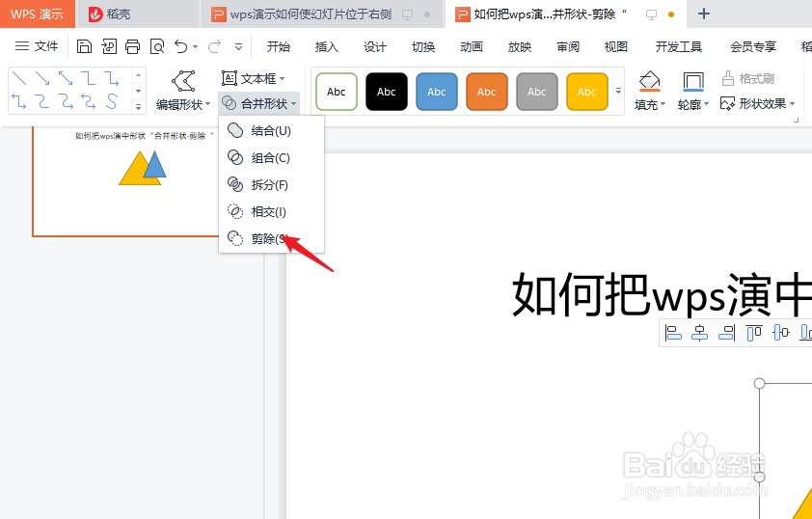812x519 pixels.
Task: Switch to the 动画 ribbon tab
Action: [x=472, y=46]
